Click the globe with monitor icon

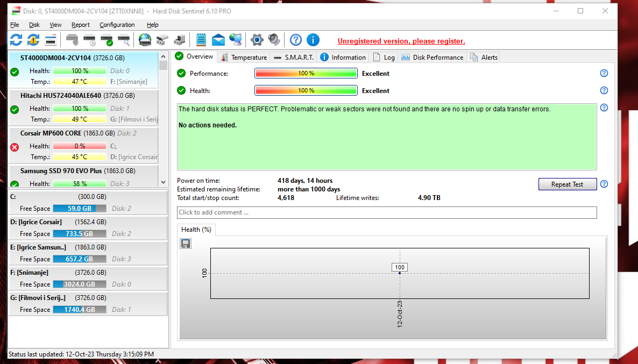click(236, 40)
